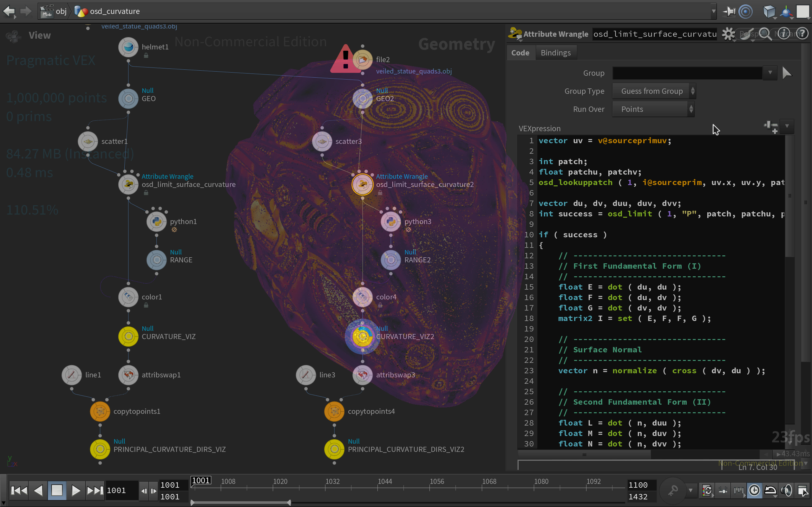Screen dimensions: 812x507
Task: Jump to the first frame button
Action: (x=19, y=491)
